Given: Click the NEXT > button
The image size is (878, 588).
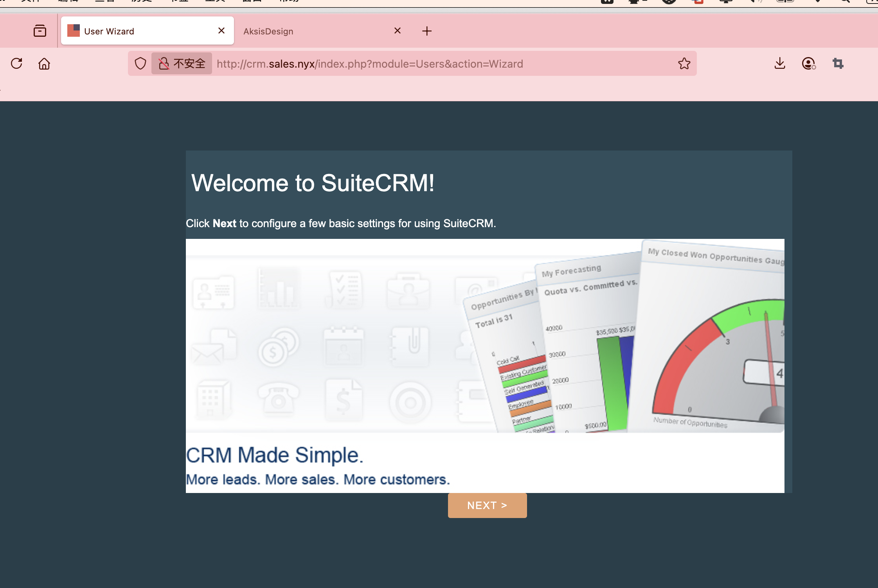Looking at the screenshot, I should (487, 506).
